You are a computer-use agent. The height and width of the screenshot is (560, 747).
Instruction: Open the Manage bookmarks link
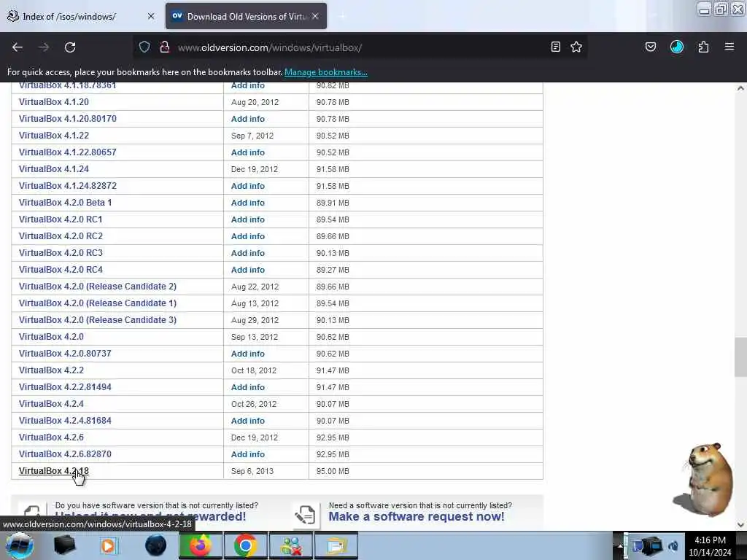(326, 72)
